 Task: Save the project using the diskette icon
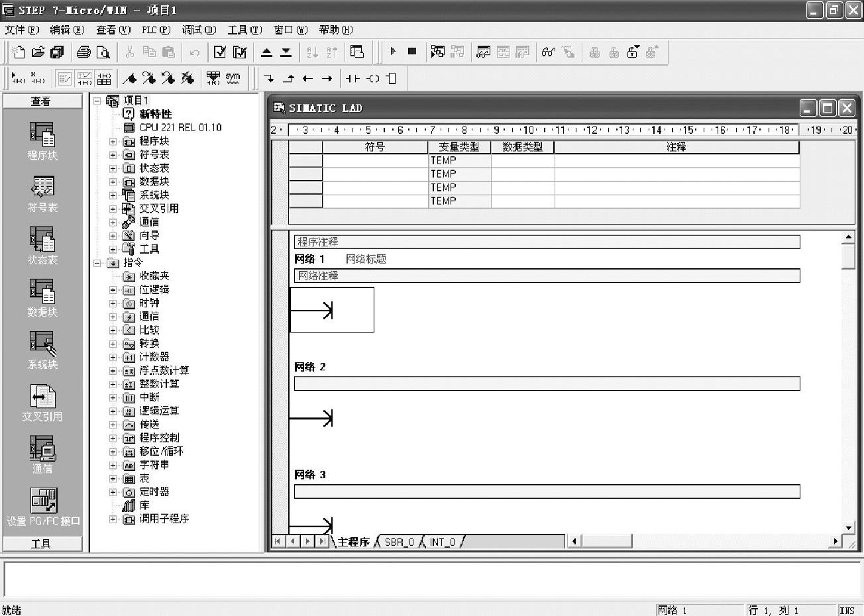pos(57,52)
